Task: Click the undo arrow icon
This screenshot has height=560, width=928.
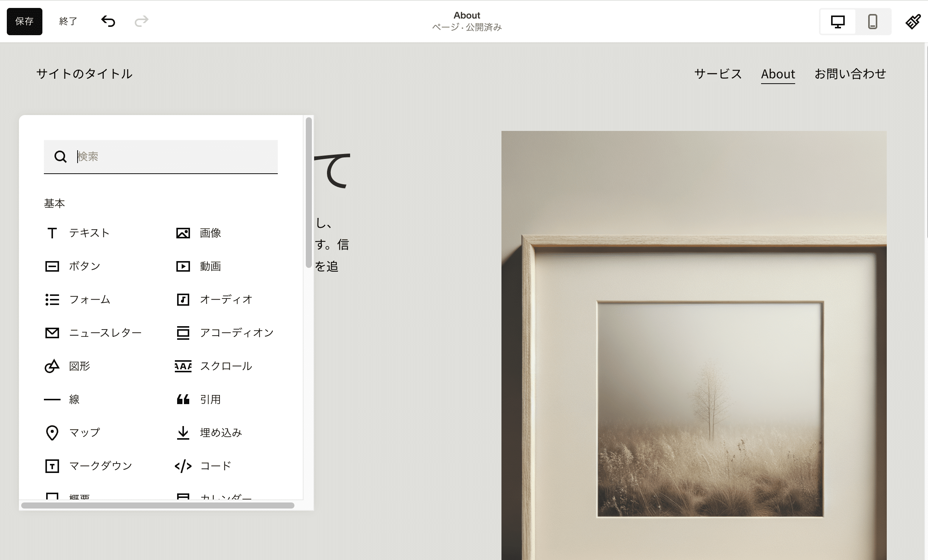Action: [108, 21]
